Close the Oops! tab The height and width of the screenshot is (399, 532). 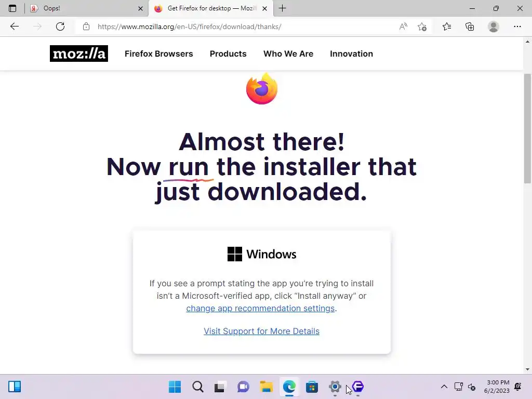coord(140,9)
